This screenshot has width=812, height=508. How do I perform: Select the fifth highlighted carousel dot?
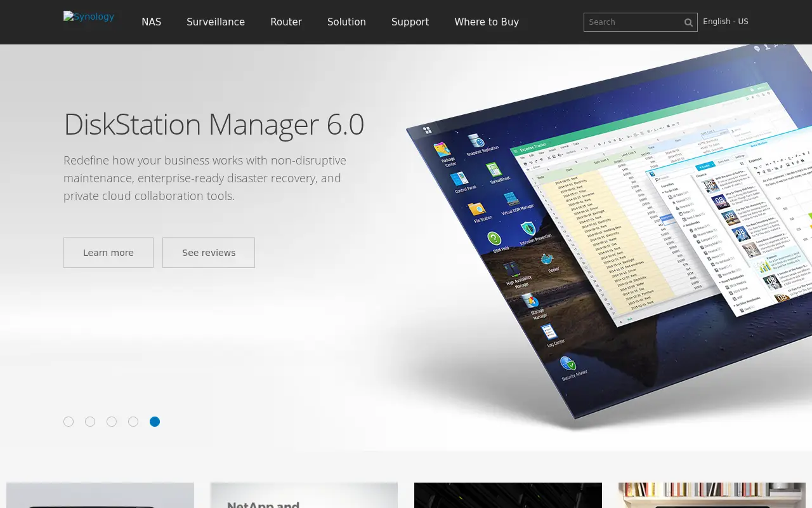coord(155,422)
